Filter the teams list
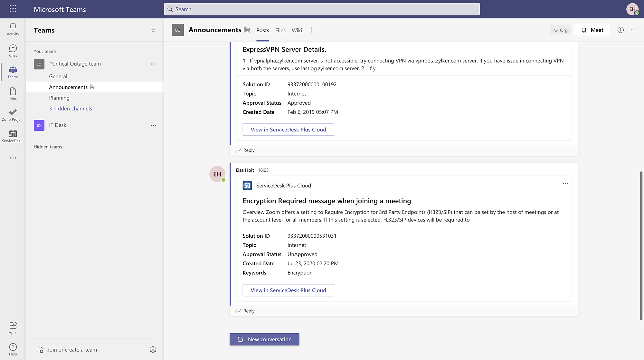Screen dimensions: 644x360 coord(153,30)
